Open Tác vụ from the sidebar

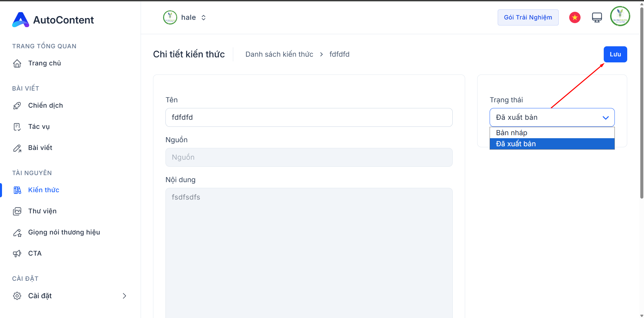[x=17, y=126]
